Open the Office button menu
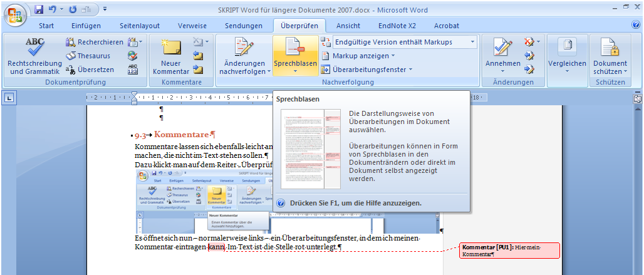 [16, 16]
